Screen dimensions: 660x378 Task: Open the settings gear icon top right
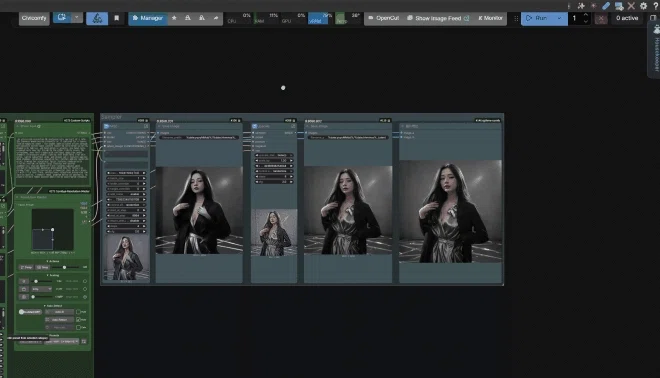[x=643, y=6]
